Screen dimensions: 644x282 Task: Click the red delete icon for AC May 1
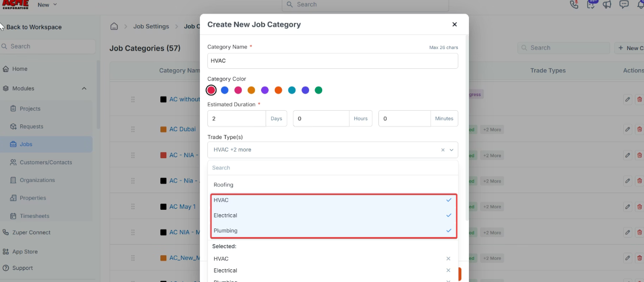(x=639, y=207)
